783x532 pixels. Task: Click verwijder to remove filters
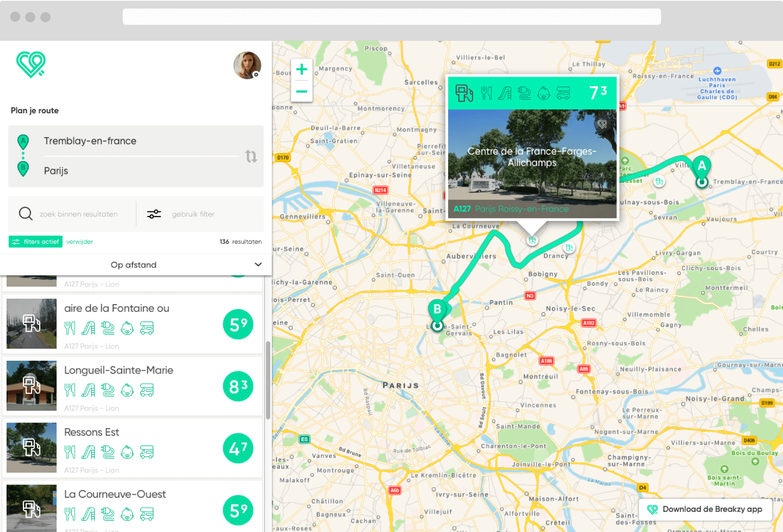pos(80,242)
